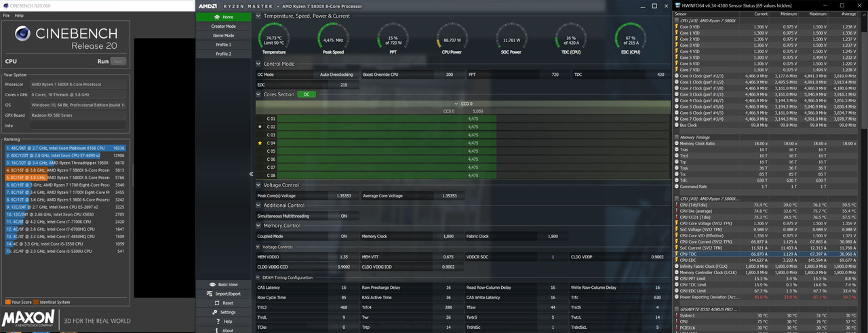This screenshot has height=333, width=868.
Task: Collapse DRAM Timing Configuration subsection
Action: pos(258,278)
